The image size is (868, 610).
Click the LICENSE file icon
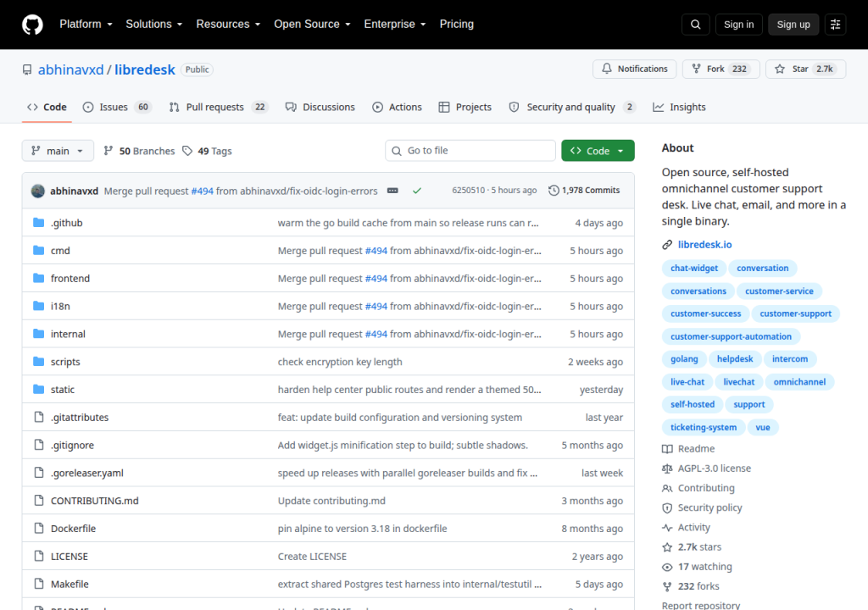pos(39,556)
